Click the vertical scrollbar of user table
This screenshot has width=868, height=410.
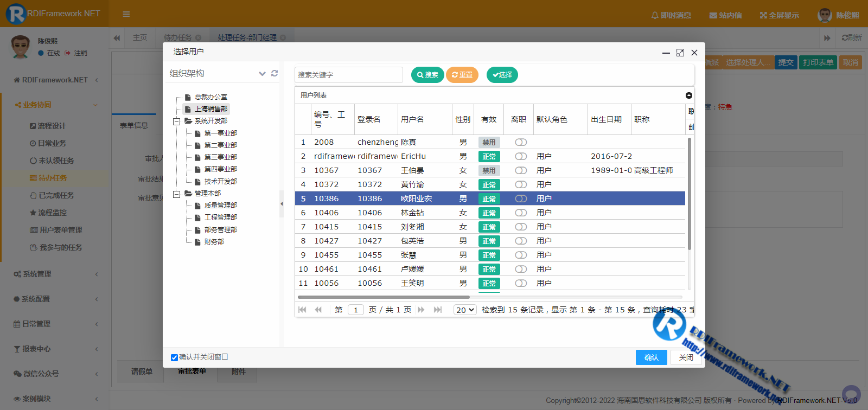pos(690,194)
